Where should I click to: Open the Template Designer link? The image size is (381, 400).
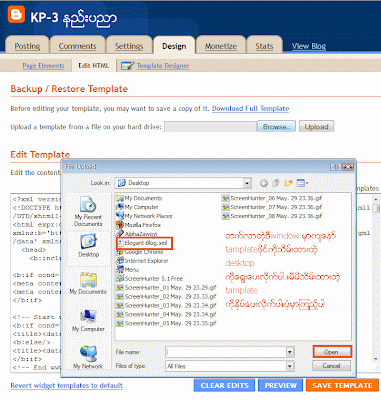coord(163,66)
